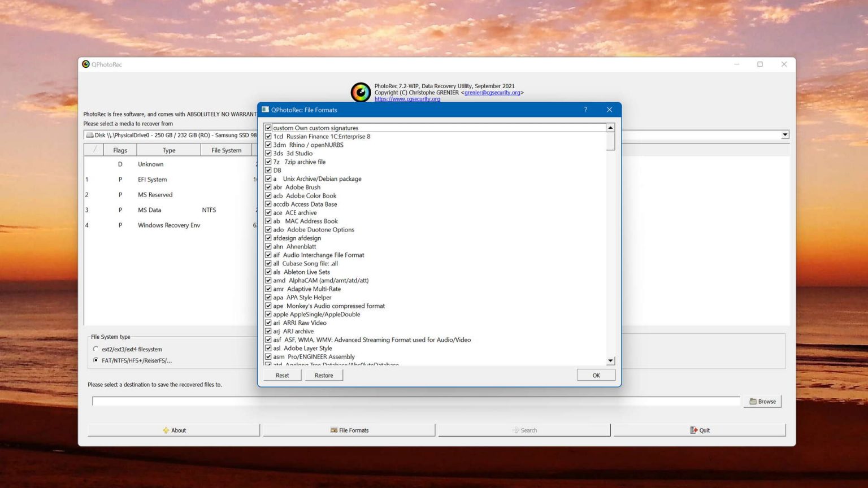Toggle the custom Own custom signatures checkbox

[268, 128]
